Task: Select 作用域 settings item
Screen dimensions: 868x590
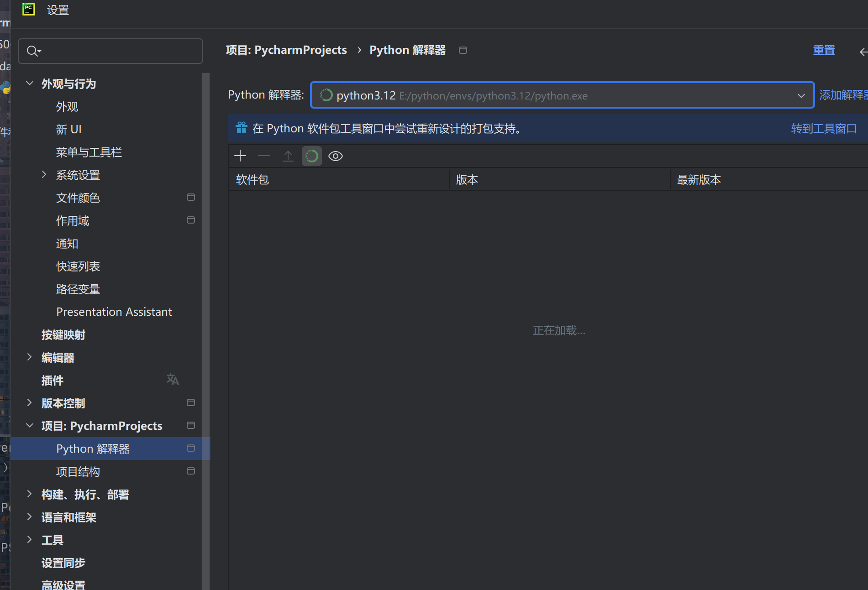Action: click(73, 221)
